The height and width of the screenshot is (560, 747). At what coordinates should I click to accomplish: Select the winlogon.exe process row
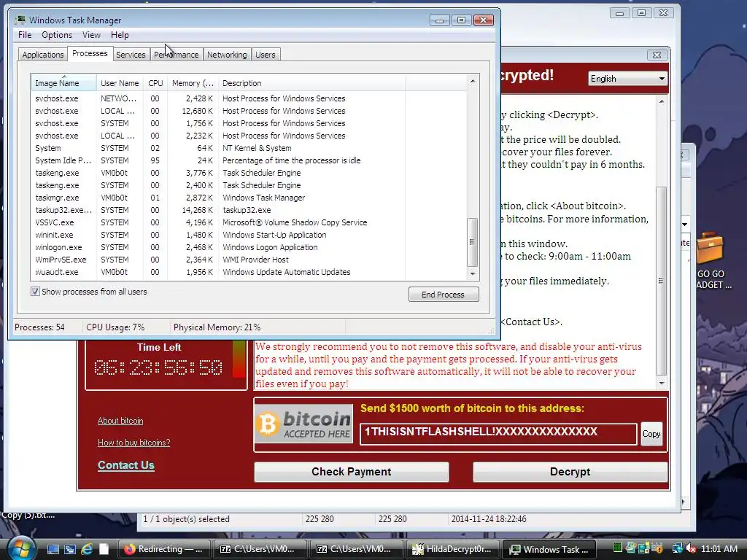pos(249,247)
